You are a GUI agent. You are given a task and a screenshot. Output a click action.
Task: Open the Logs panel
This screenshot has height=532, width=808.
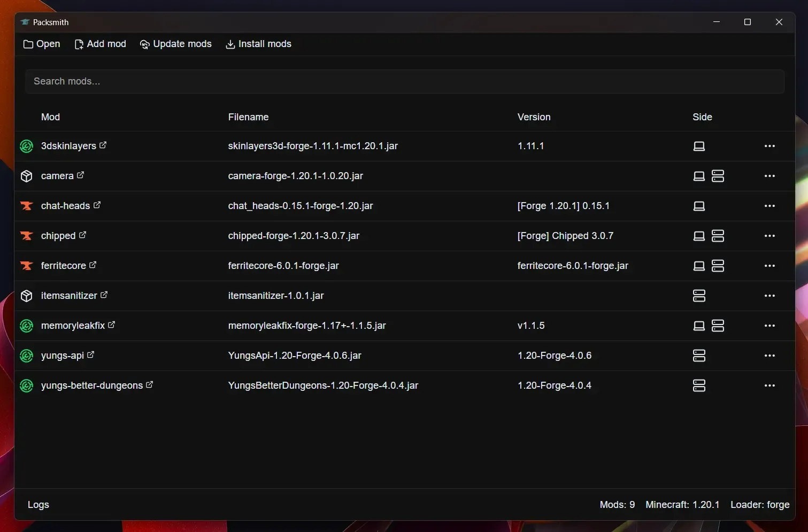(39, 504)
